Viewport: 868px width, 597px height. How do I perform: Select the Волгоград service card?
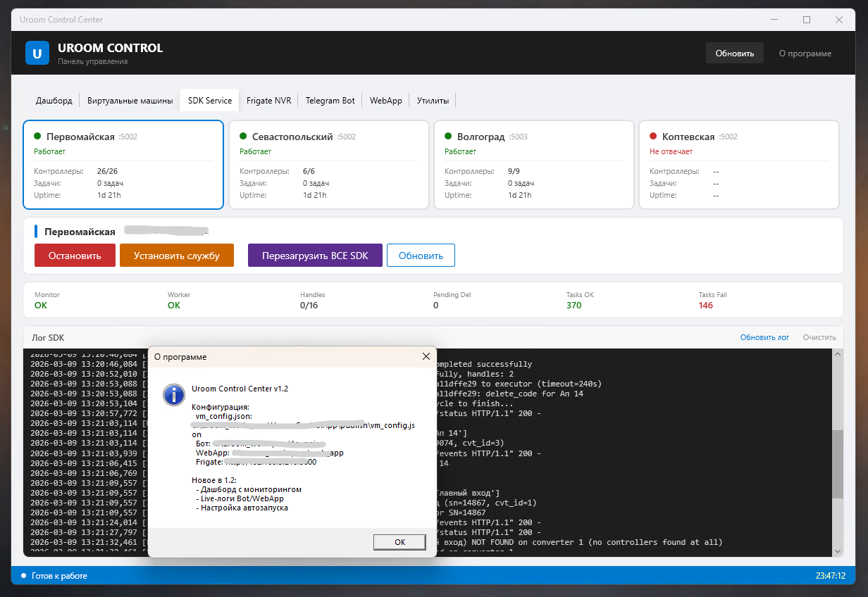point(534,165)
